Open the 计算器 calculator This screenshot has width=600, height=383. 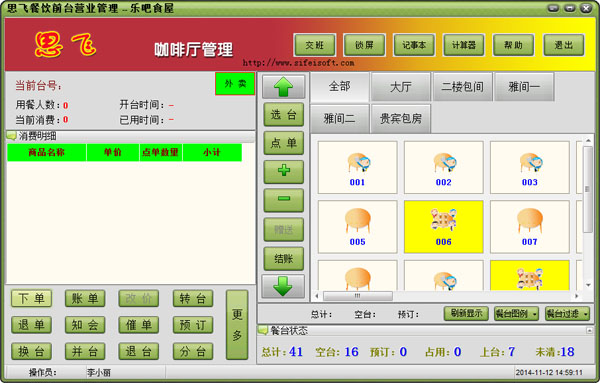click(x=464, y=45)
